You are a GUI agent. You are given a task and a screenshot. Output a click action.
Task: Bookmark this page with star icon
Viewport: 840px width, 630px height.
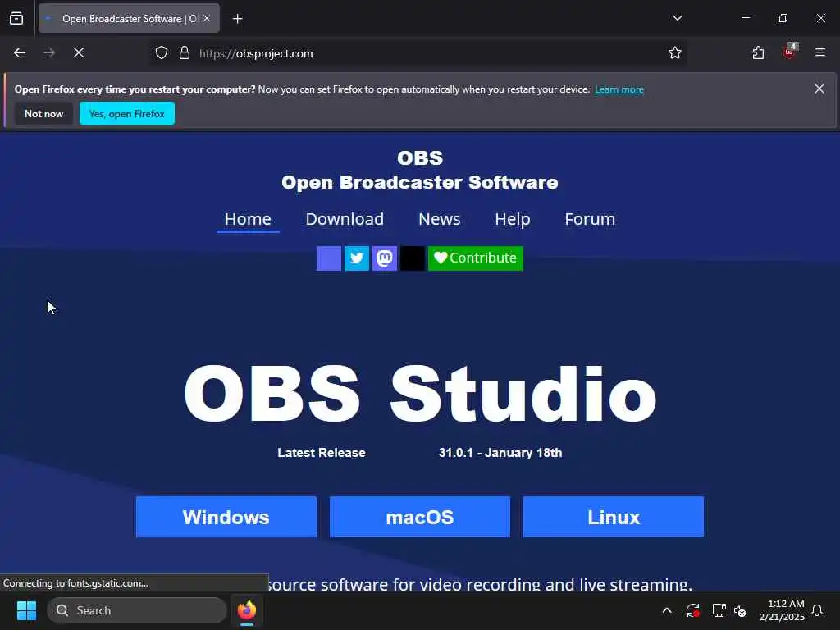(x=674, y=53)
